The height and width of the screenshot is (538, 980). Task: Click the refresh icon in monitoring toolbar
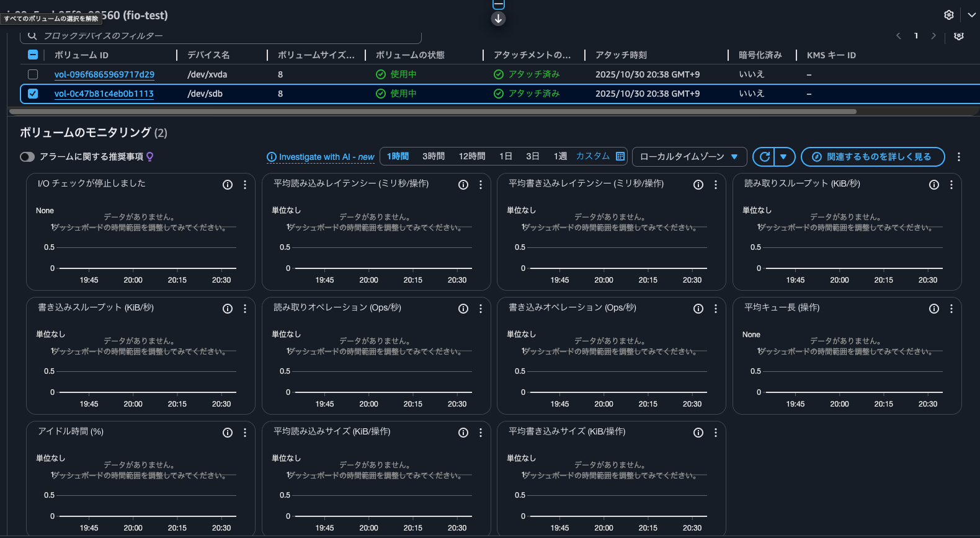765,157
